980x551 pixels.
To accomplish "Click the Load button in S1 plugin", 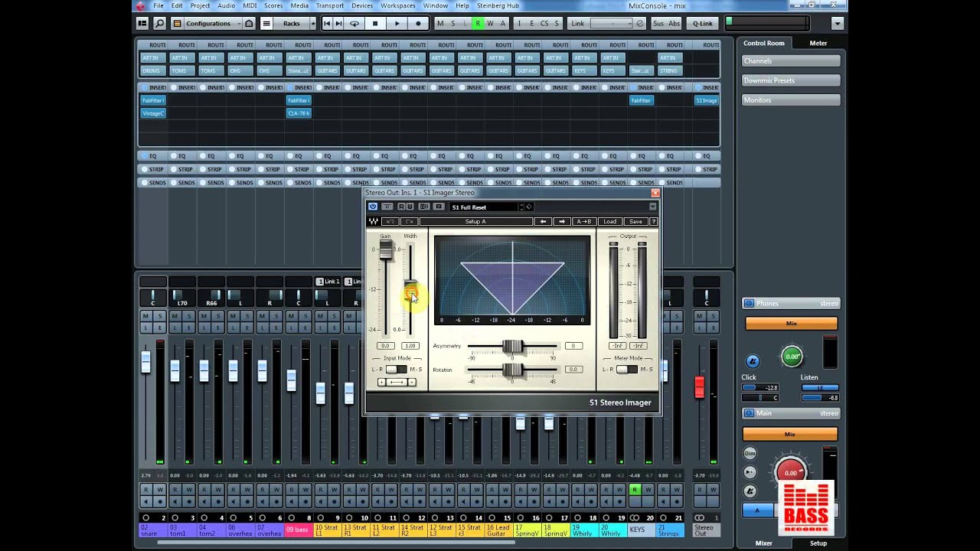I will coord(609,222).
